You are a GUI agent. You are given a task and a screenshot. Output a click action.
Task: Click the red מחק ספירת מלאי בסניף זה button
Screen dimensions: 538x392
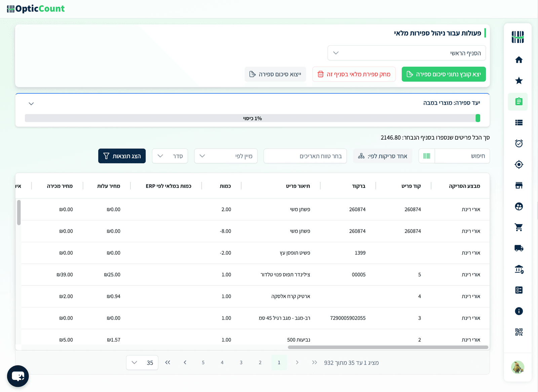pyautogui.click(x=354, y=74)
